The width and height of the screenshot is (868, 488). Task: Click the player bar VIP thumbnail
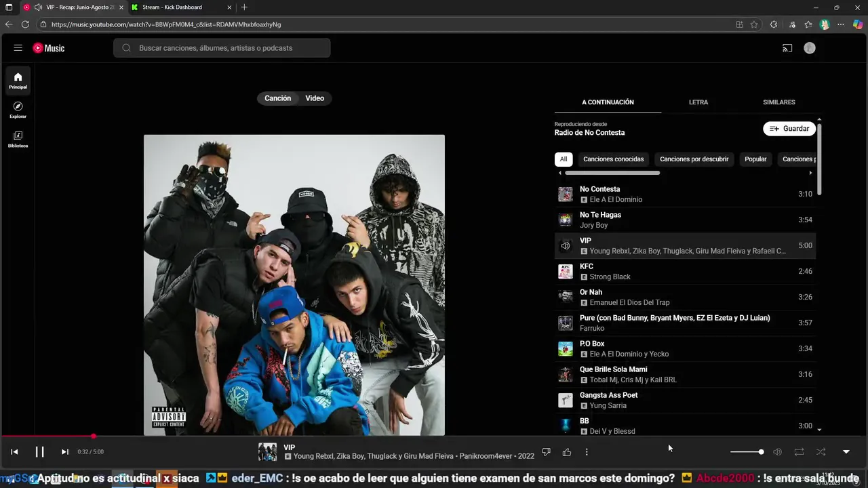(x=267, y=452)
